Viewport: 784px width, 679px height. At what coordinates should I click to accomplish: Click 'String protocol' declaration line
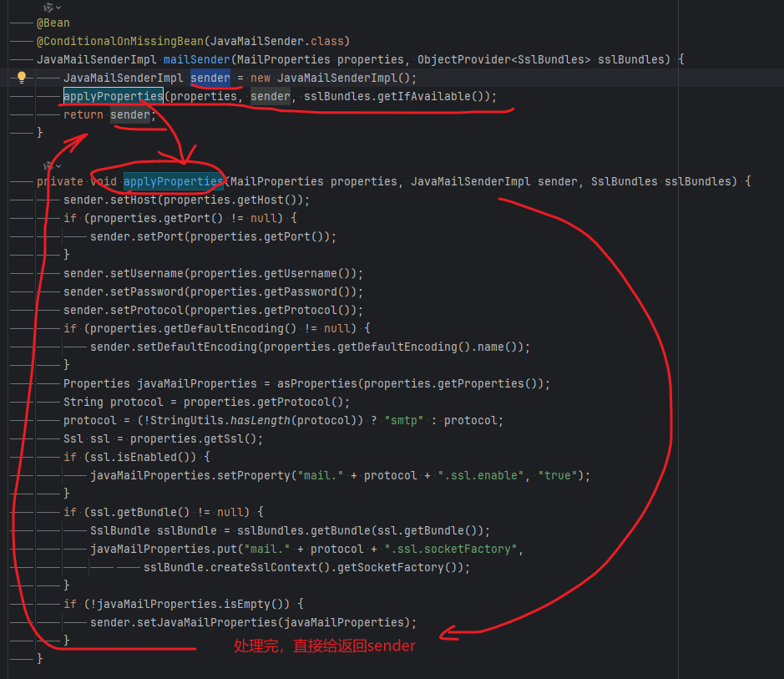pos(206,402)
